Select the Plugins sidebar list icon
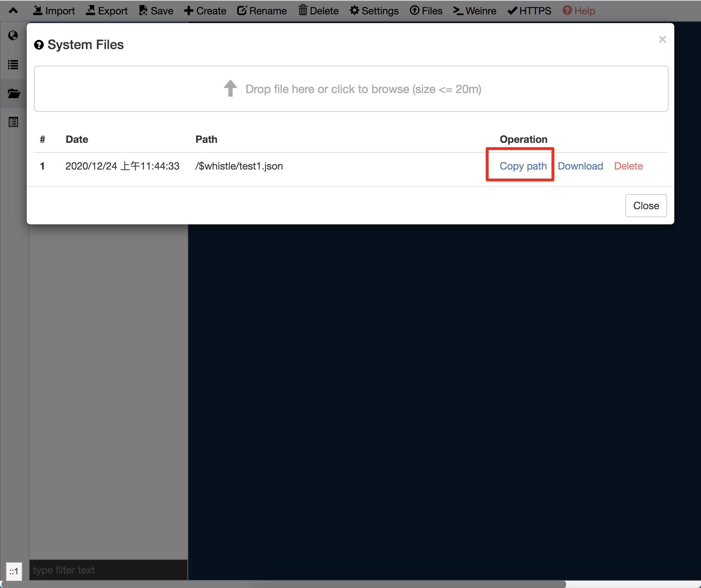The width and height of the screenshot is (701, 588). pyautogui.click(x=13, y=122)
